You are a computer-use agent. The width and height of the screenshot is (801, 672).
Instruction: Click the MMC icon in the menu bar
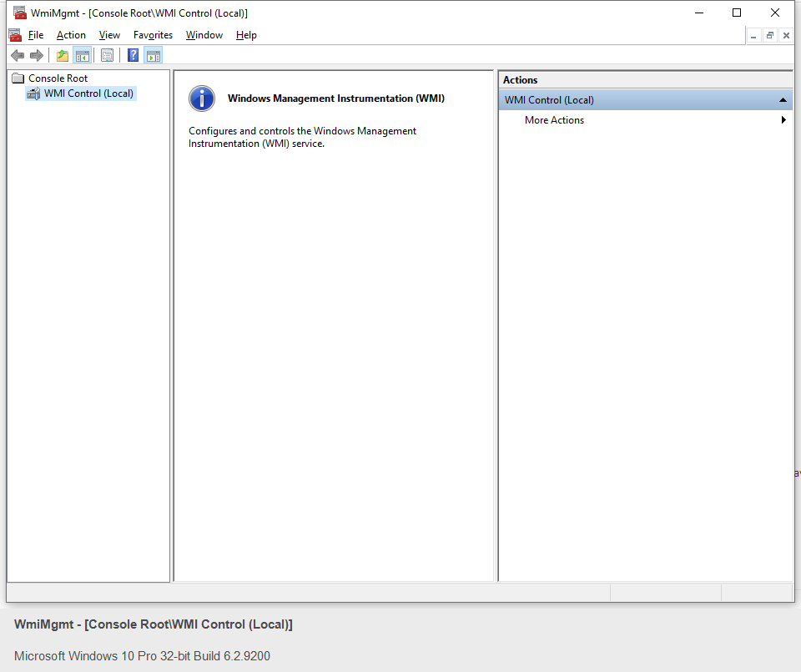[15, 35]
